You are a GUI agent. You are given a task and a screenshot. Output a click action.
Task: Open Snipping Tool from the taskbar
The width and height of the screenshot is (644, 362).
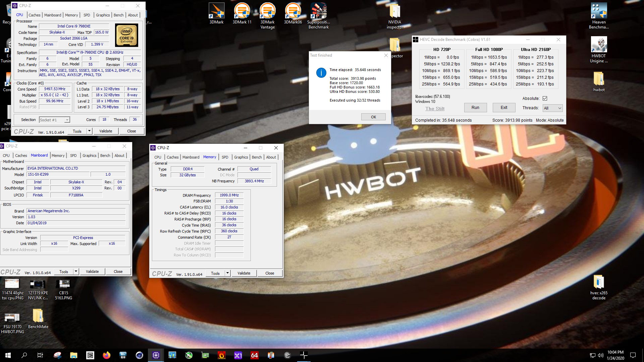coord(57,355)
